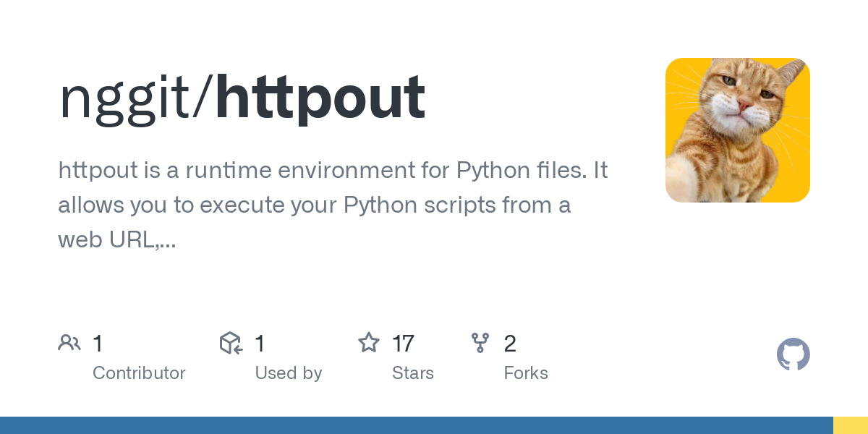The image size is (868, 434).
Task: Click the Used by label
Action: click(289, 373)
